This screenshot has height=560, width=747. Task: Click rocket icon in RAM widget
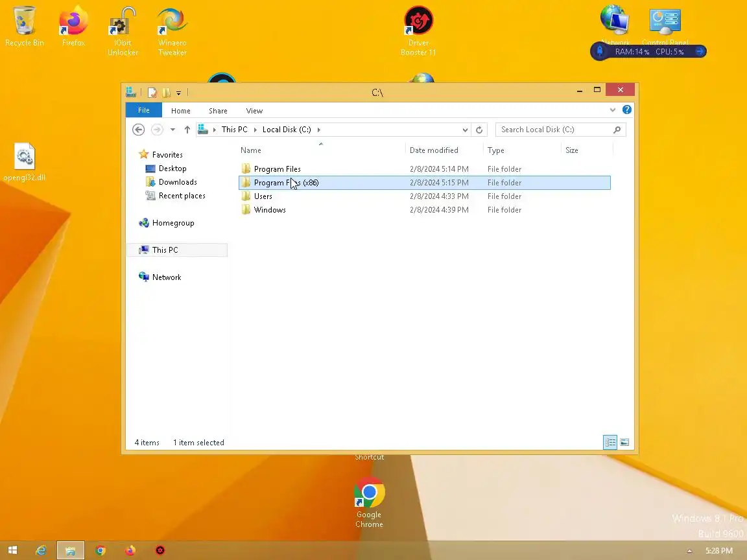(600, 51)
